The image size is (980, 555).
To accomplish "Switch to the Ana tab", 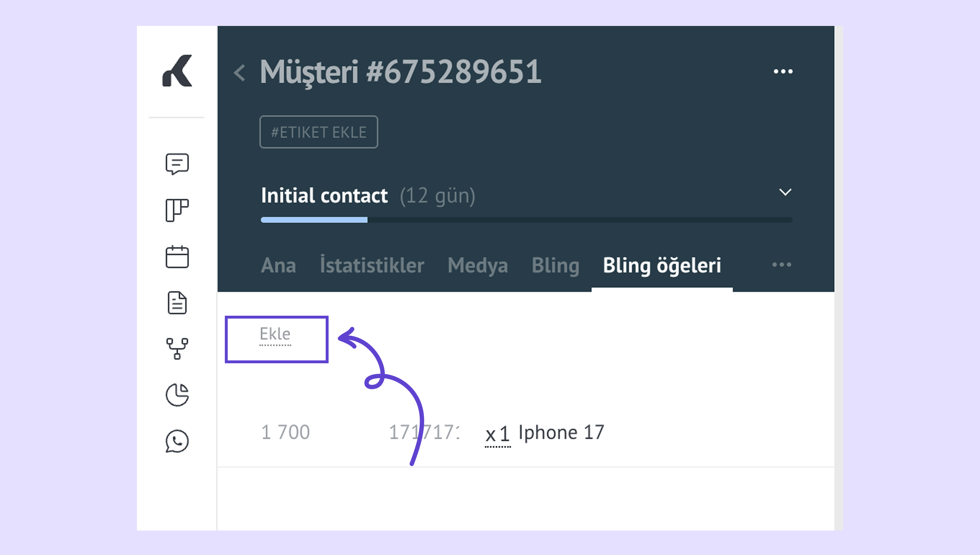I will click(279, 265).
